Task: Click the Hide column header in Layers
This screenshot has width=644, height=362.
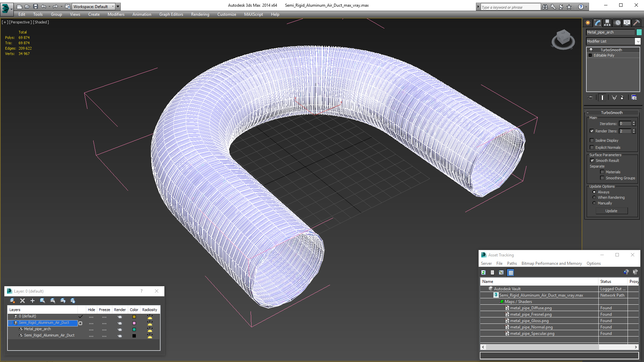Action: click(91, 310)
